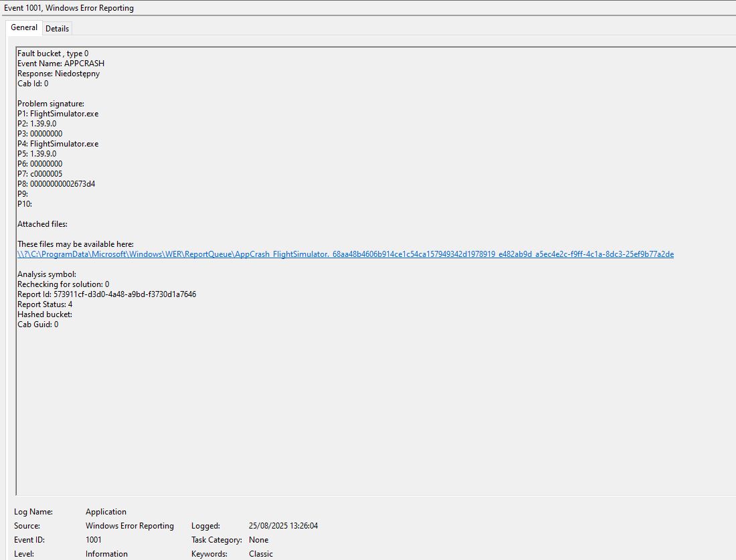
Task: Select the 'Attached files:' line
Action: pyautogui.click(x=42, y=224)
